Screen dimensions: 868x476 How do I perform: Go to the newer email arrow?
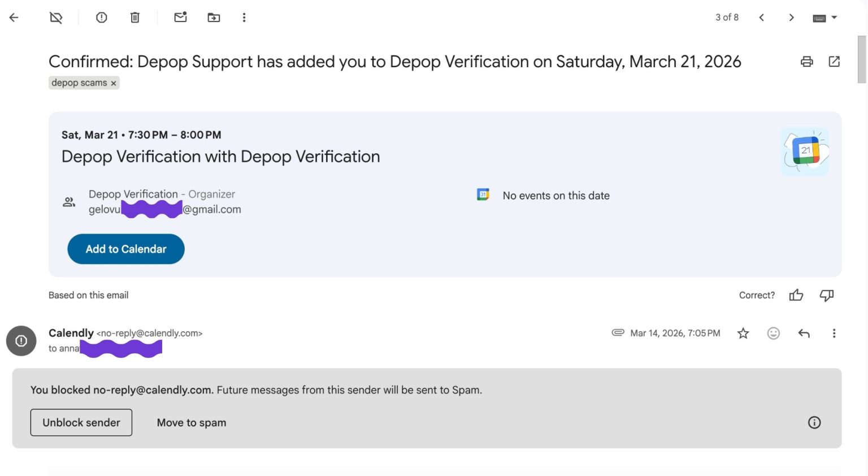(762, 18)
